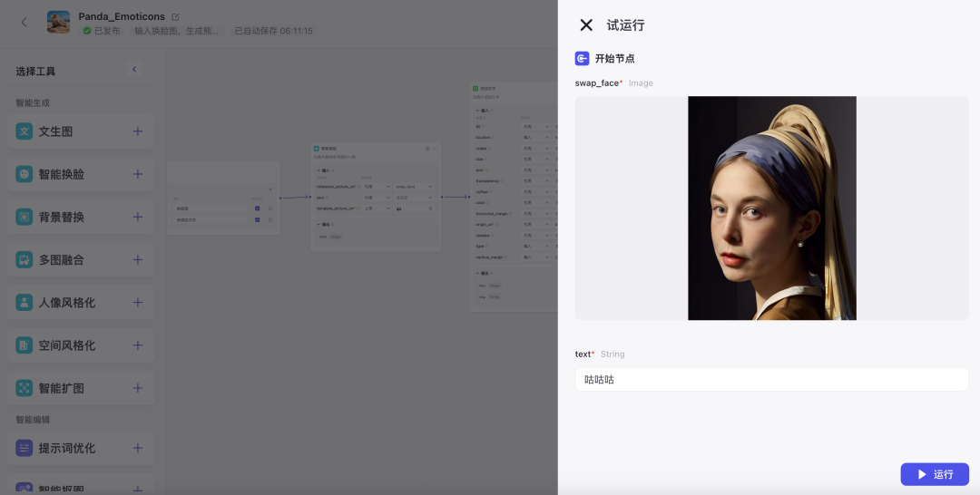Select the 人像风格化 tool label
The image size is (980, 495).
click(x=67, y=303)
